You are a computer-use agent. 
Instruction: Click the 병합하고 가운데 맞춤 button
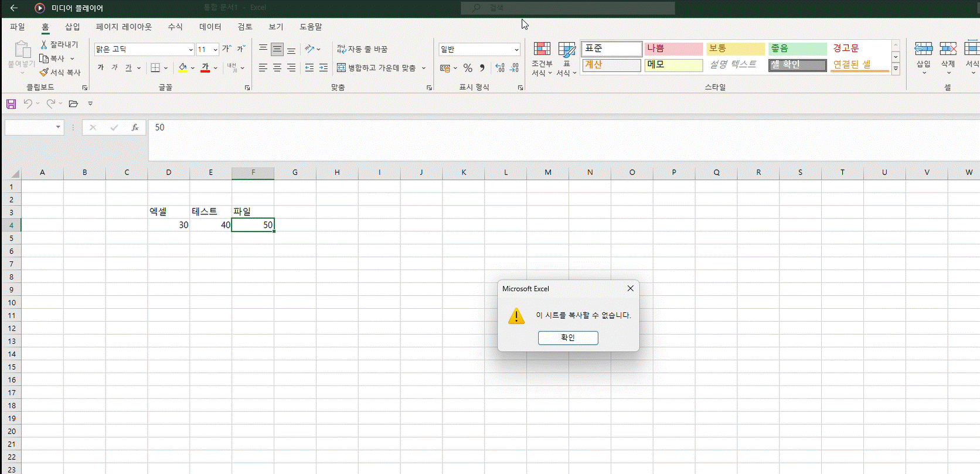click(x=376, y=68)
